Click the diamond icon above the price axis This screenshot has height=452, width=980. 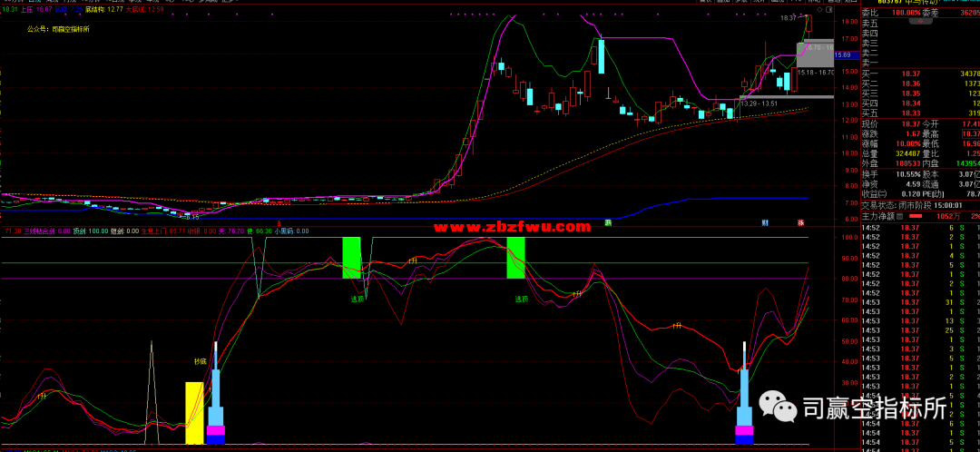(x=819, y=10)
